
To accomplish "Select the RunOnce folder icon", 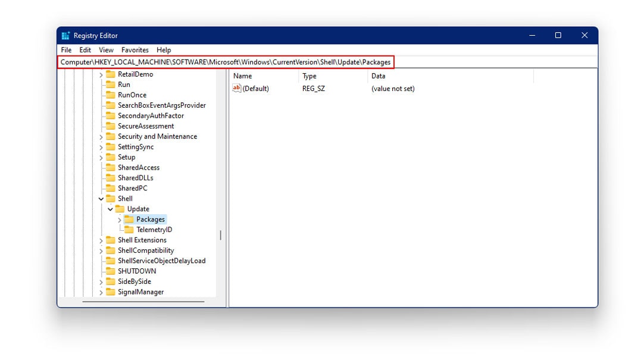I will [111, 95].
